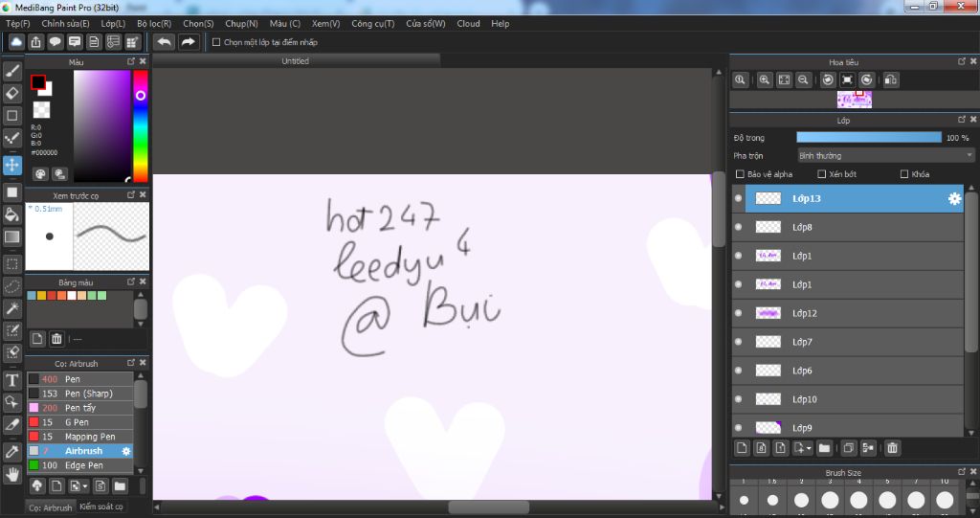Select the rectangular Select tool
This screenshot has height=518, width=980.
point(11,264)
